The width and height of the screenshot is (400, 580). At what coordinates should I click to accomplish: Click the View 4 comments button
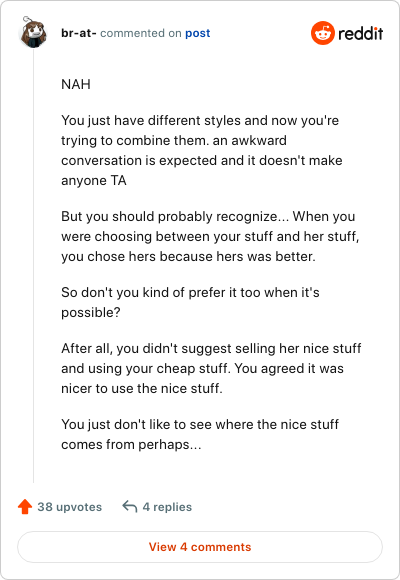[x=200, y=547]
